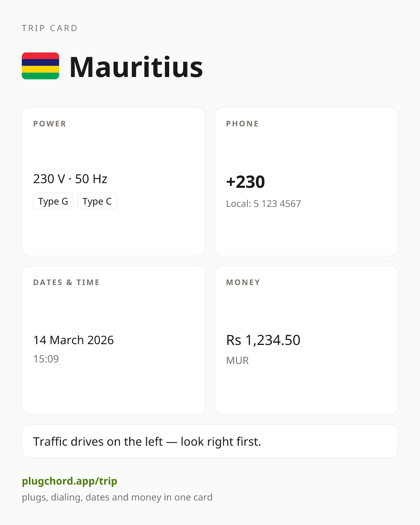Click the 230 V · 50 Hz voltage text
Image resolution: width=420 pixels, height=525 pixels.
70,179
